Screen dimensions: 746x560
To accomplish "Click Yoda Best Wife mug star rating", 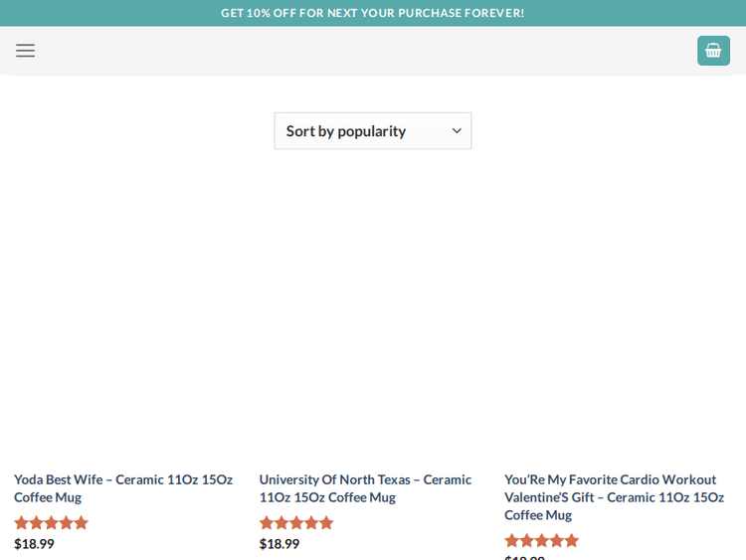I will pyautogui.click(x=51, y=523).
